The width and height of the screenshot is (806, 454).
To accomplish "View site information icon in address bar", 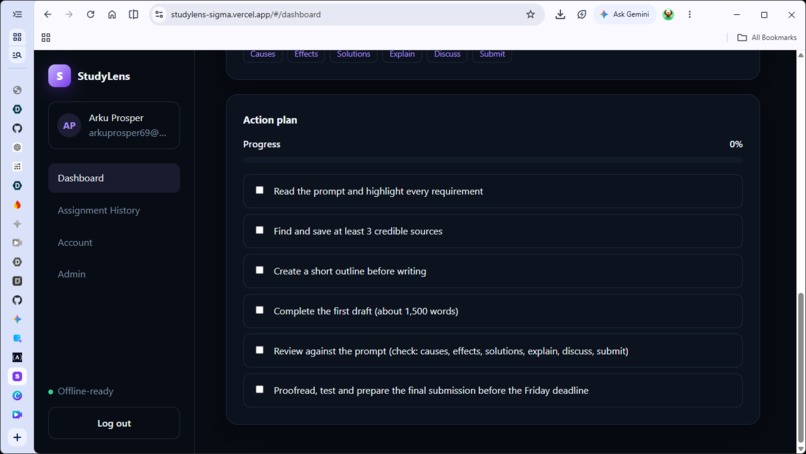I will point(159,14).
